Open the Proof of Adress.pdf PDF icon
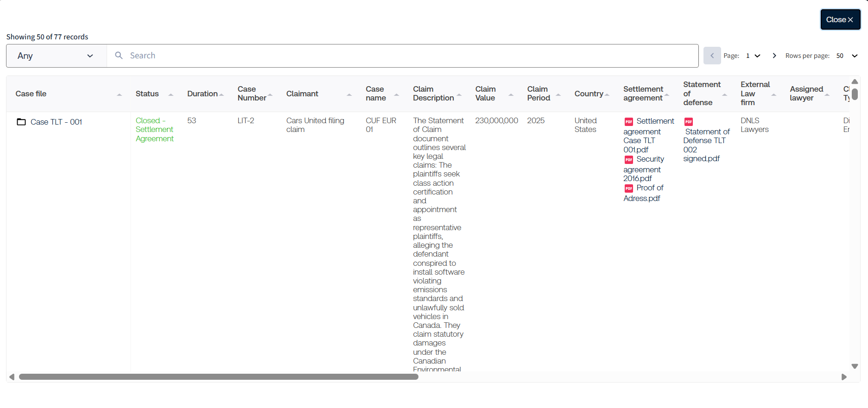Screen dimensions: 868x408 [x=629, y=188]
